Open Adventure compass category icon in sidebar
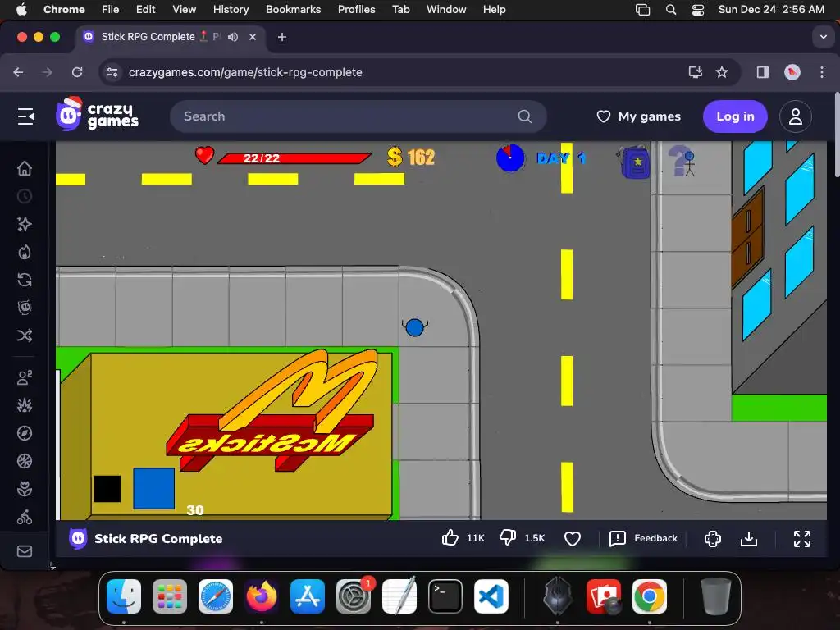Viewport: 840px width, 630px height. (24, 433)
